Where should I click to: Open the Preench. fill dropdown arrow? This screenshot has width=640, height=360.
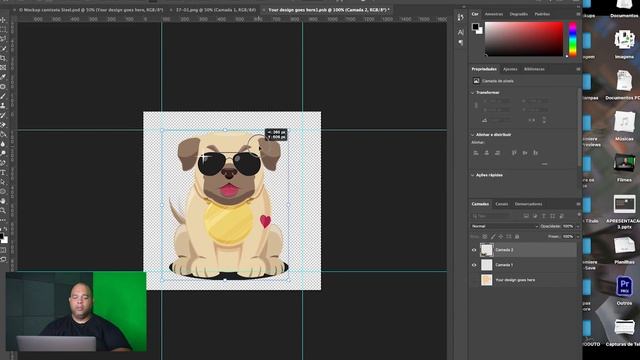click(x=577, y=236)
